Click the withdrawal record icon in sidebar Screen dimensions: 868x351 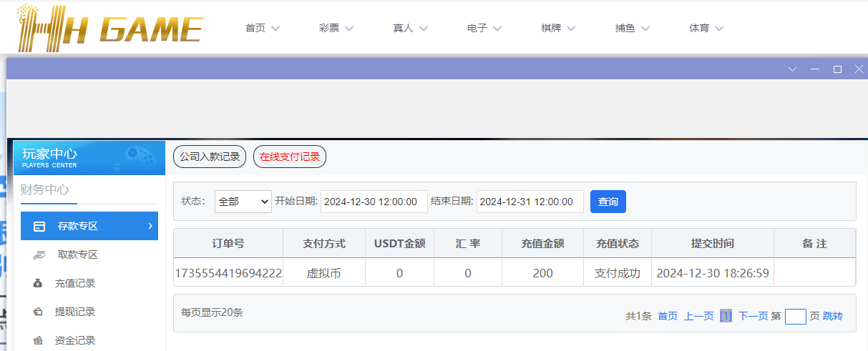[x=38, y=312]
